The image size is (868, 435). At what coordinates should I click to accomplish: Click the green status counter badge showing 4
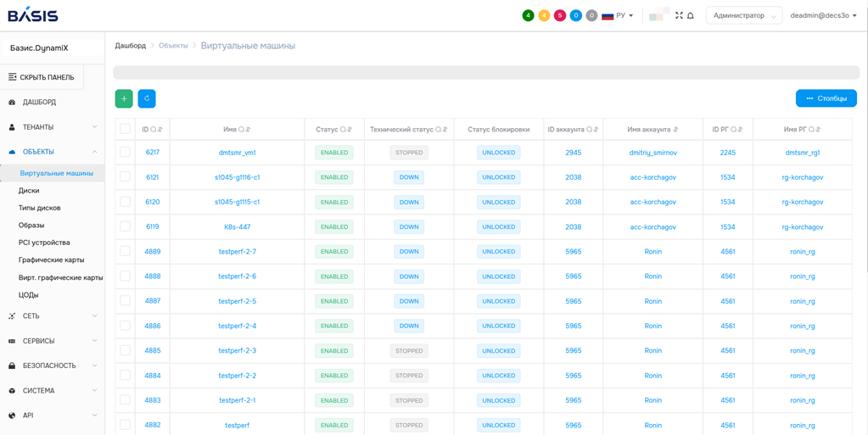pos(528,16)
